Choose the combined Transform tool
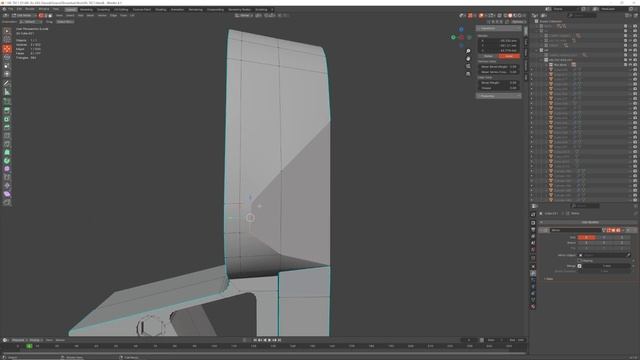 [x=7, y=74]
